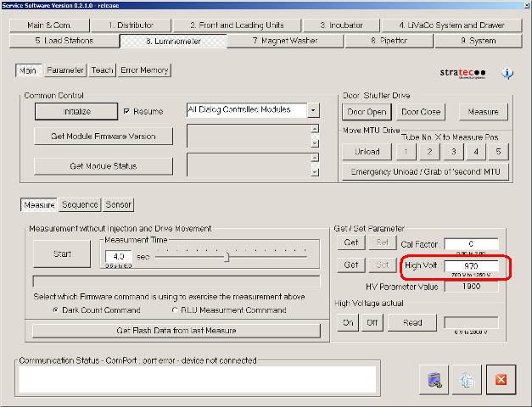Click the document copy icon button
The width and height of the screenshot is (532, 407).
point(466,379)
